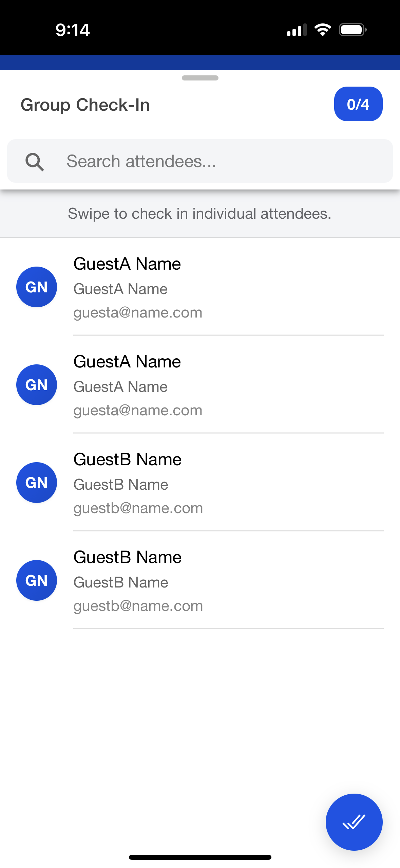
Task: Tap the Wi-Fi status icon
Action: click(323, 30)
